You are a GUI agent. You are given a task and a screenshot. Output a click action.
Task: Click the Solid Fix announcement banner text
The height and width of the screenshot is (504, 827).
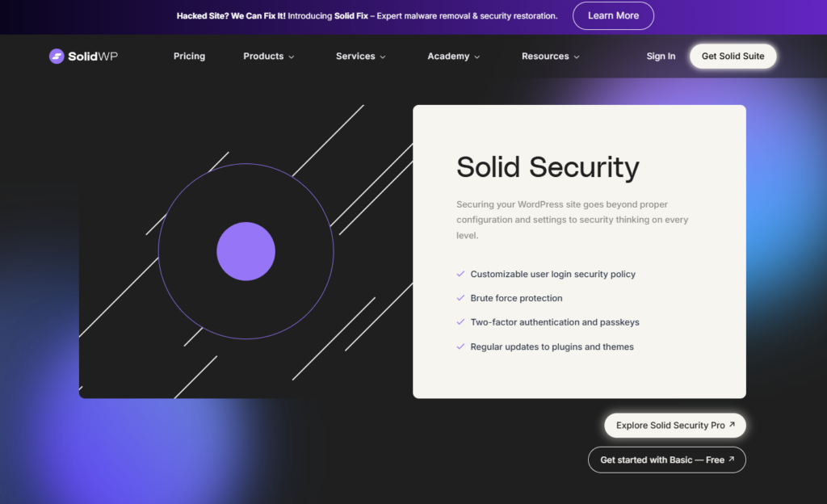point(367,15)
